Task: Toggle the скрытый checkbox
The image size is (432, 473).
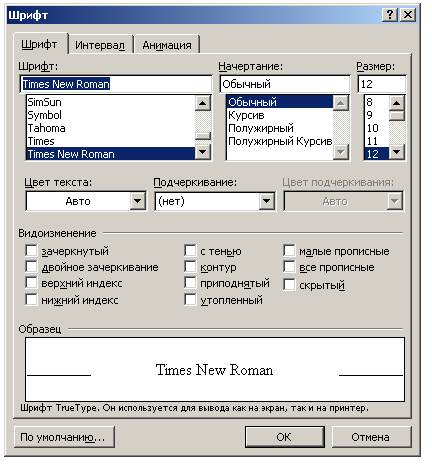Action: 289,285
